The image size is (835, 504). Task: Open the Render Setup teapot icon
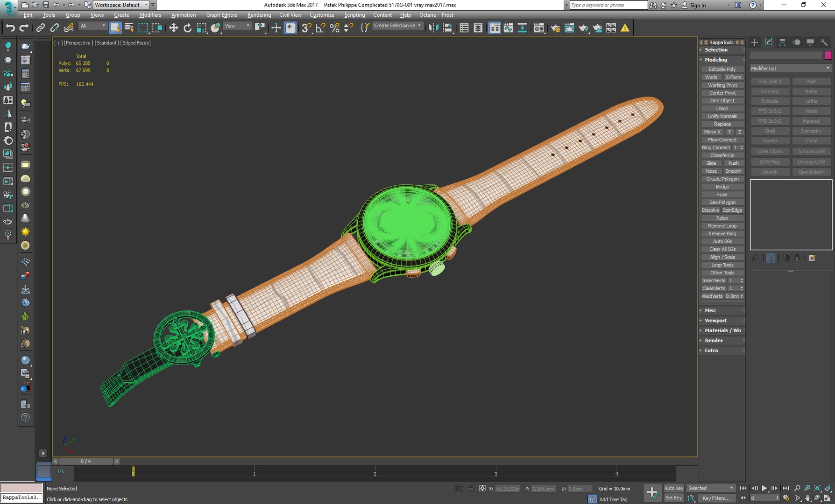pyautogui.click(x=555, y=28)
